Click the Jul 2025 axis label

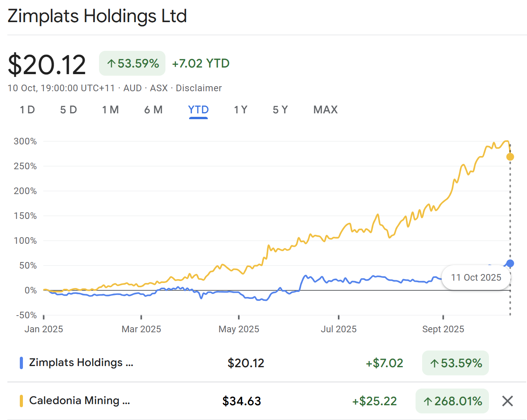(x=339, y=329)
